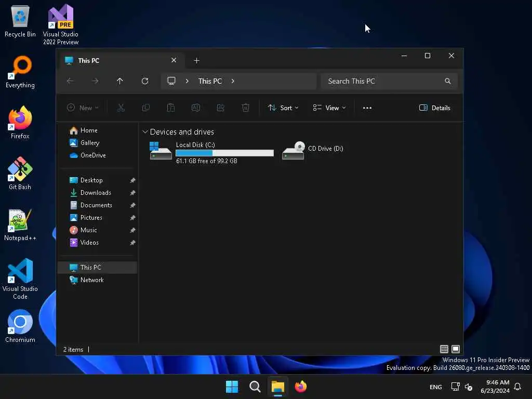The width and height of the screenshot is (532, 399).
Task: Add a new tab with plus button
Action: coord(196,60)
